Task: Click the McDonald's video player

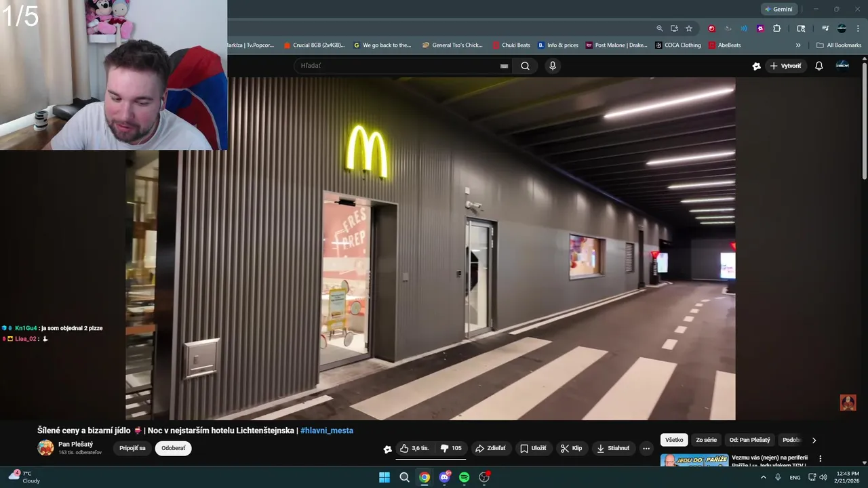Action: [x=430, y=249]
